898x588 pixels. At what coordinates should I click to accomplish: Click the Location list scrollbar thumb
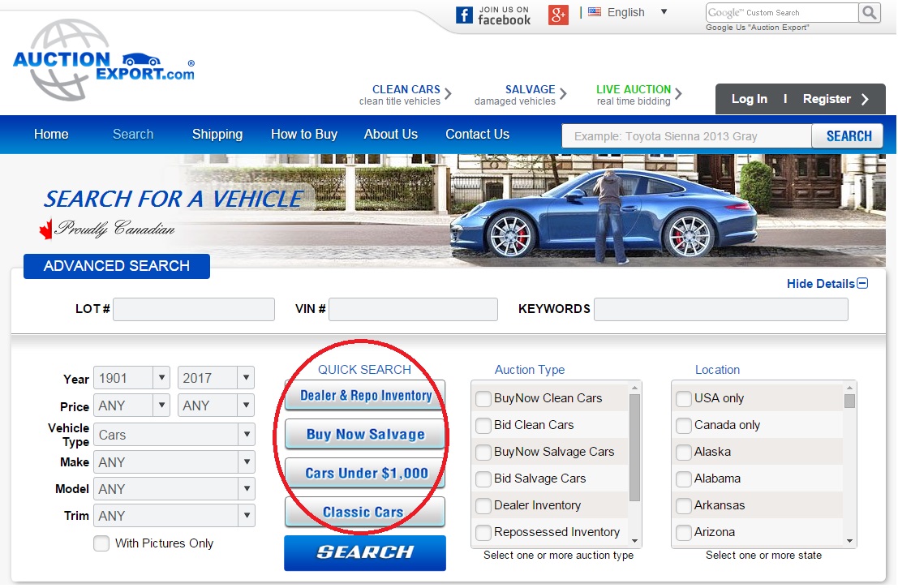849,401
